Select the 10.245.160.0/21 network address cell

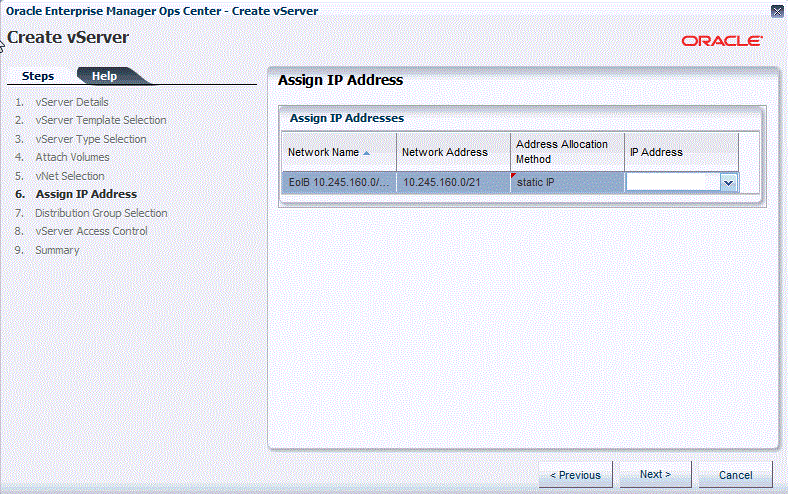pos(453,182)
